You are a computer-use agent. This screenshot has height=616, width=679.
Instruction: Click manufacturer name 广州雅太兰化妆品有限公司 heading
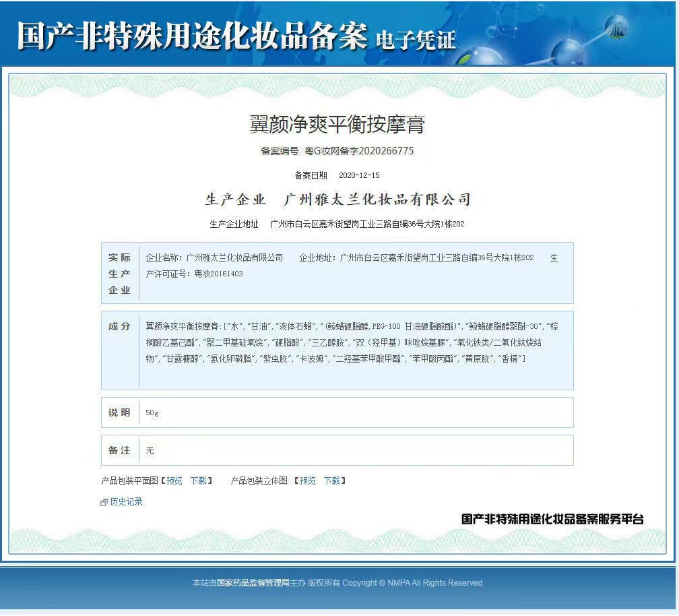[377, 199]
